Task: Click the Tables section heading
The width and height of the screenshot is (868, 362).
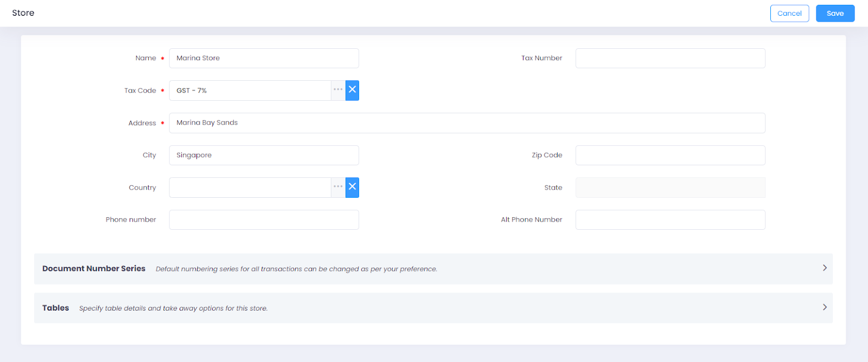Action: 56,308
